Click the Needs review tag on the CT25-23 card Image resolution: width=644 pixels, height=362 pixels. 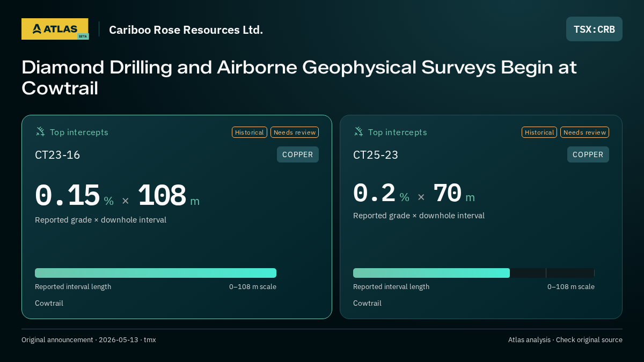584,132
